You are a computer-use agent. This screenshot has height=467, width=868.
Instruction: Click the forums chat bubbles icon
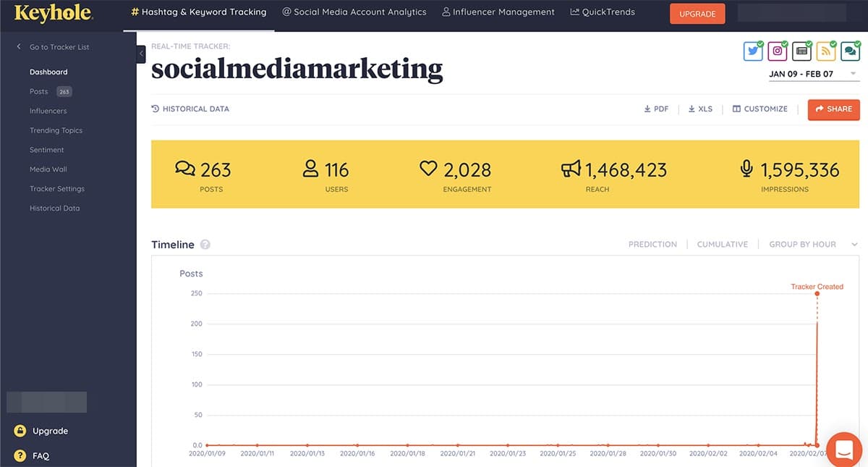pyautogui.click(x=849, y=51)
